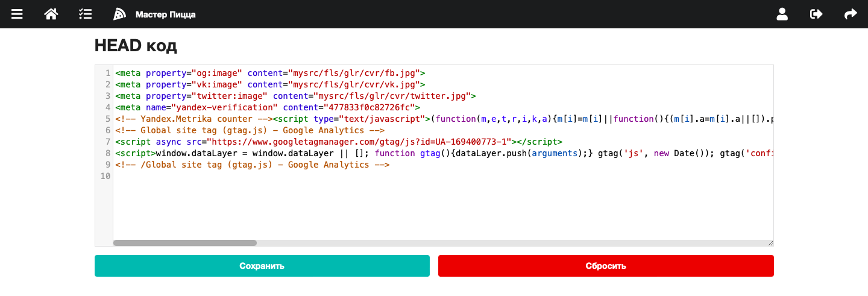This screenshot has width=868, height=296.
Task: Click the share forward arrow icon
Action: coord(851,14)
